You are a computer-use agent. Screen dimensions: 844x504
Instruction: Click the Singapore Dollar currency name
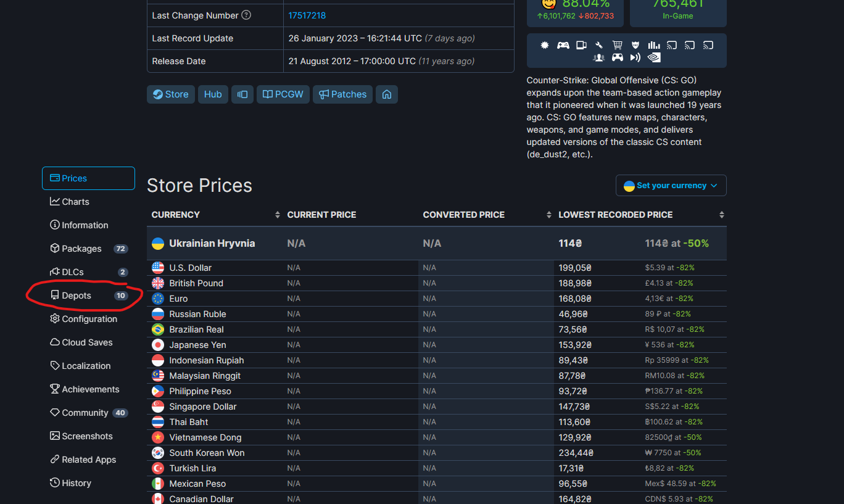tap(203, 407)
